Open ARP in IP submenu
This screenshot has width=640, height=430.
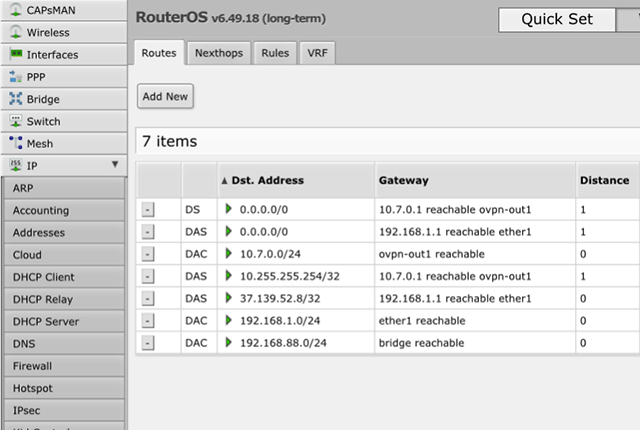click(x=64, y=188)
